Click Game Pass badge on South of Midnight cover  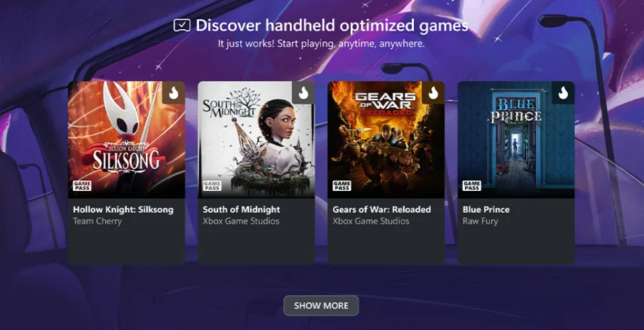pos(212,186)
